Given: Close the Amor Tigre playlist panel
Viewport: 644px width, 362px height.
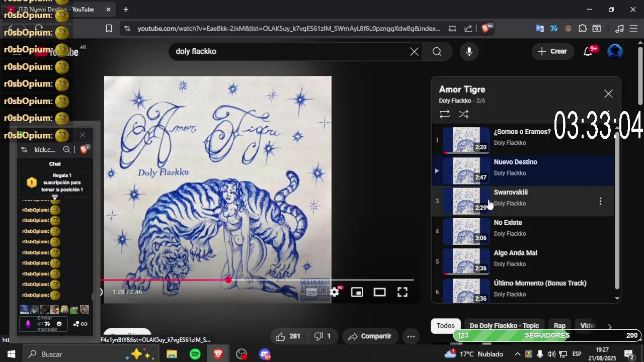Looking at the screenshot, I should tap(608, 94).
